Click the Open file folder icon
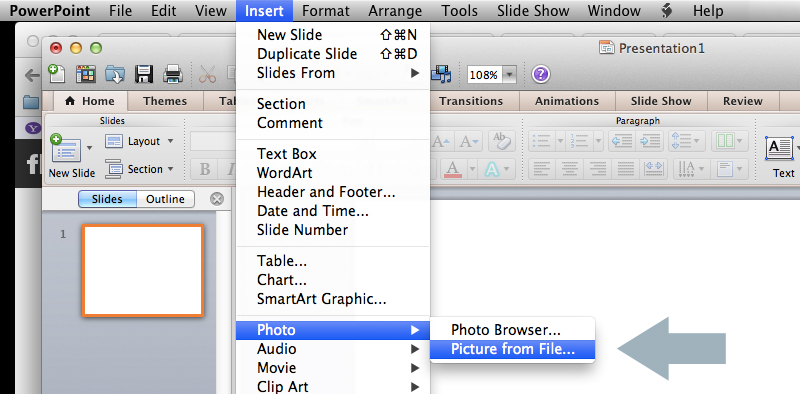This screenshot has width=800, height=394. pos(115,75)
